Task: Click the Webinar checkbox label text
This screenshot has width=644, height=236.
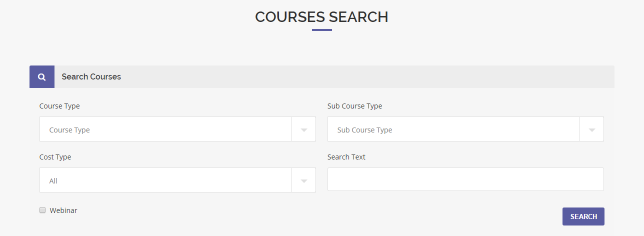Action: pos(63,210)
